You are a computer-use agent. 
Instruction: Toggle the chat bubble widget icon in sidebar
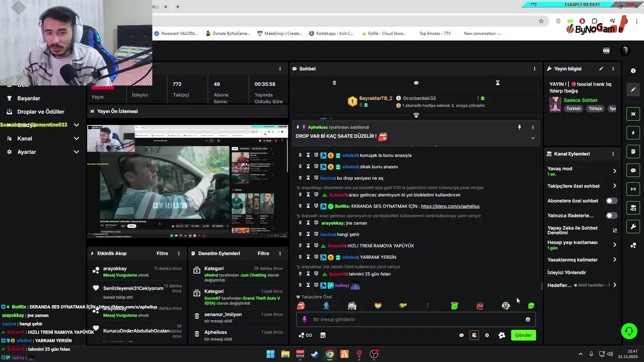tap(633, 170)
